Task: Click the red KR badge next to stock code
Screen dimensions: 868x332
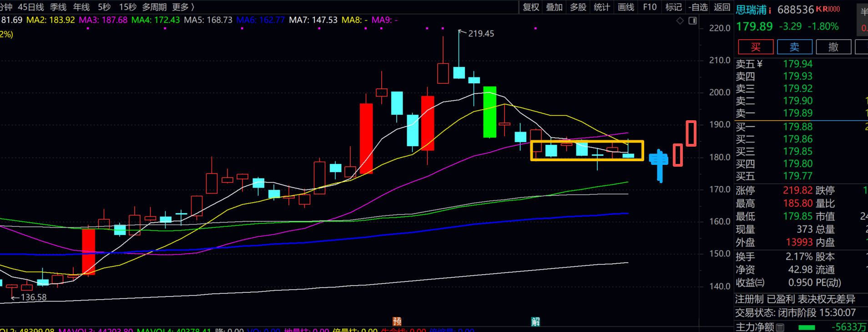Action: point(828,9)
